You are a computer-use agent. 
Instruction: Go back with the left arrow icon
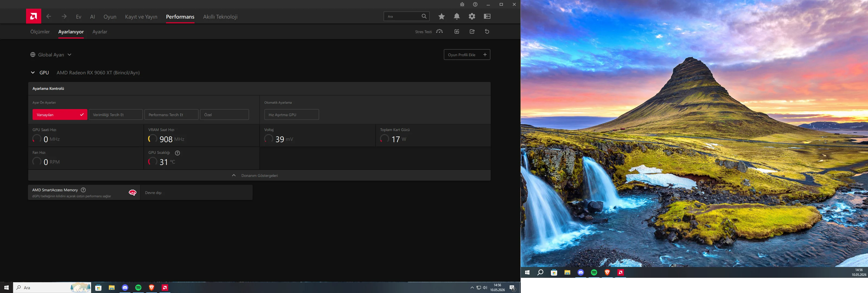49,16
